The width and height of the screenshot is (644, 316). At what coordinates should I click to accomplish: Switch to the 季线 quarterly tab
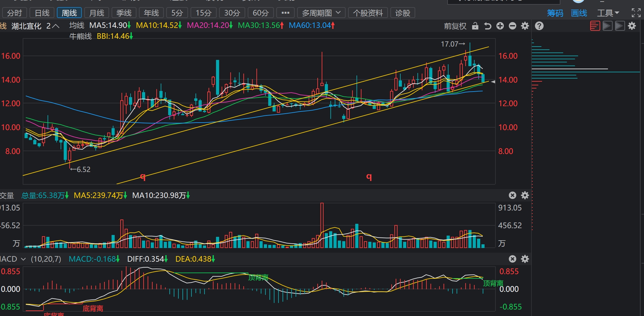(x=124, y=13)
